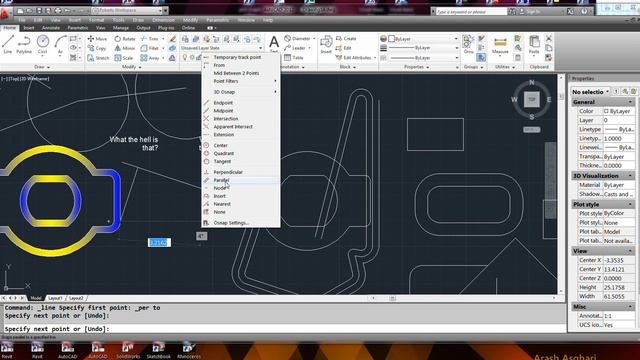The image size is (640, 360).
Task: Choose Perpendicular from the osnap menu
Action: (x=241, y=172)
